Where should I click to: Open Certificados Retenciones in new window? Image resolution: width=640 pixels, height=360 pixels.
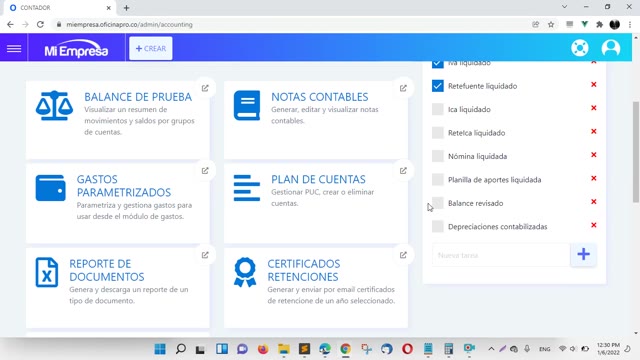(403, 255)
